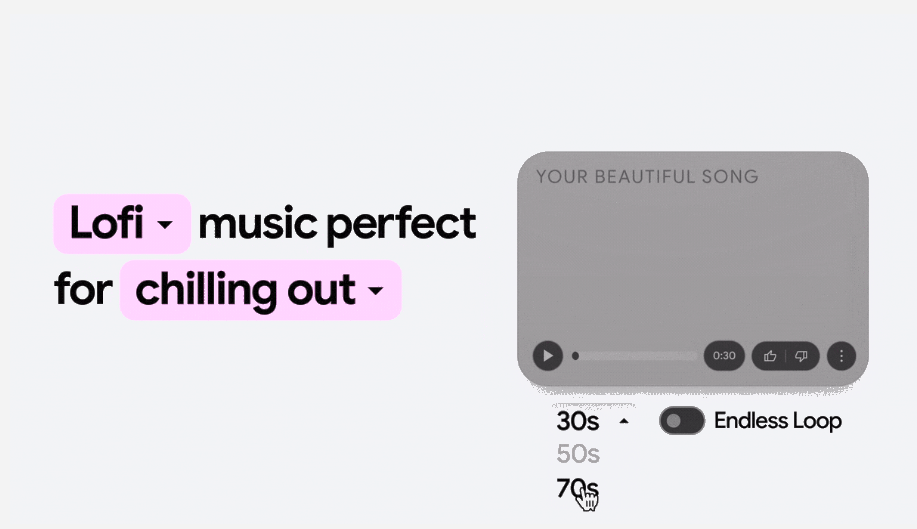This screenshot has width=917, height=529.
Task: Click the gray song card artwork area
Action: click(x=693, y=260)
